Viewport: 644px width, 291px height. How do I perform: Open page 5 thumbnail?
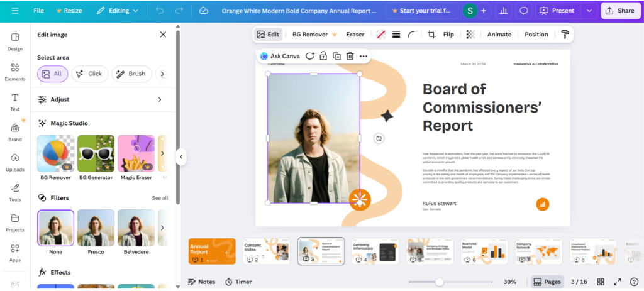coord(430,251)
